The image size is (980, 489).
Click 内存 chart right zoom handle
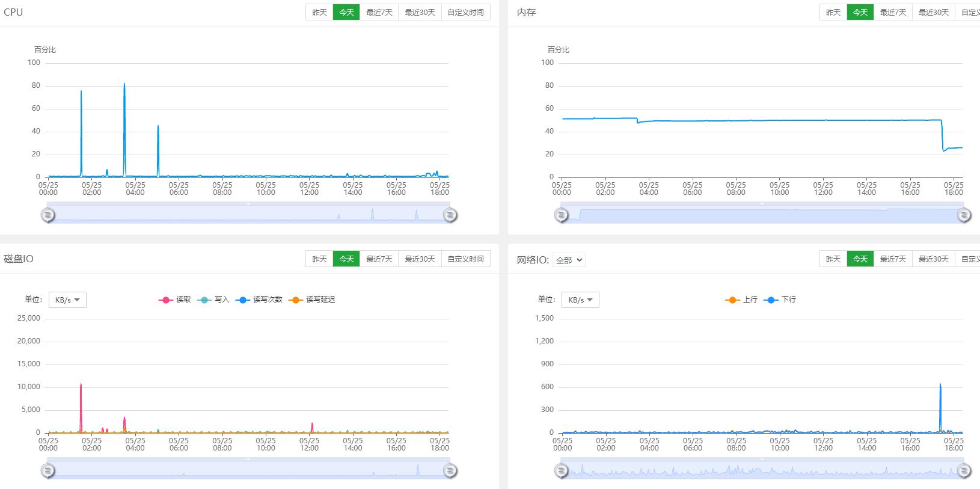[964, 215]
